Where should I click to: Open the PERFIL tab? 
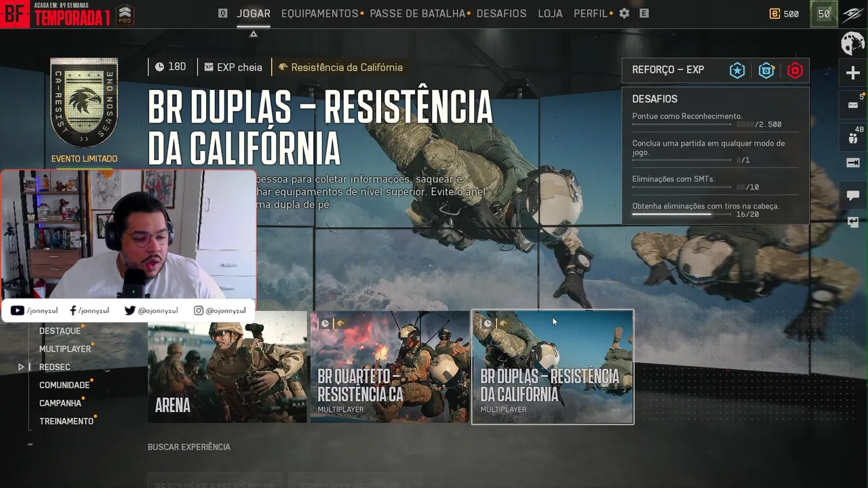[x=591, y=14]
